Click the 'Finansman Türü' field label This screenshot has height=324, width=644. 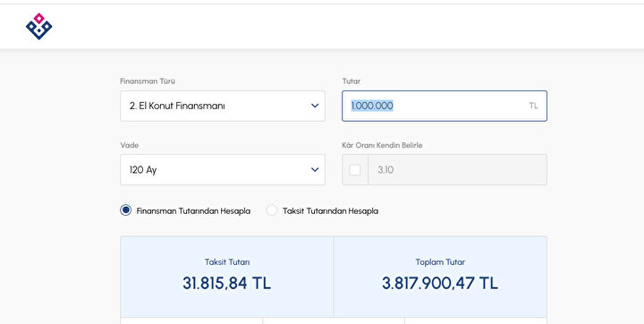coord(148,81)
